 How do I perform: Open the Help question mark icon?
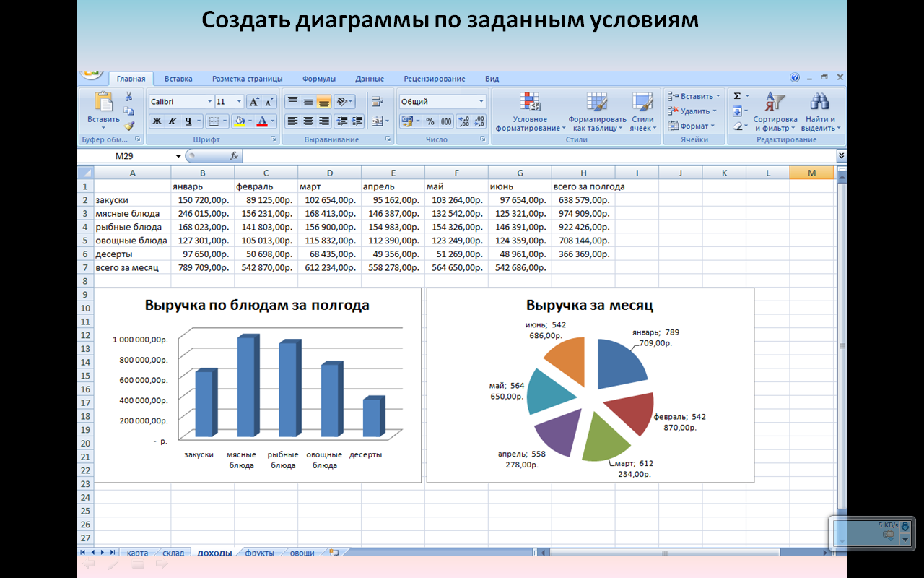[x=796, y=78]
